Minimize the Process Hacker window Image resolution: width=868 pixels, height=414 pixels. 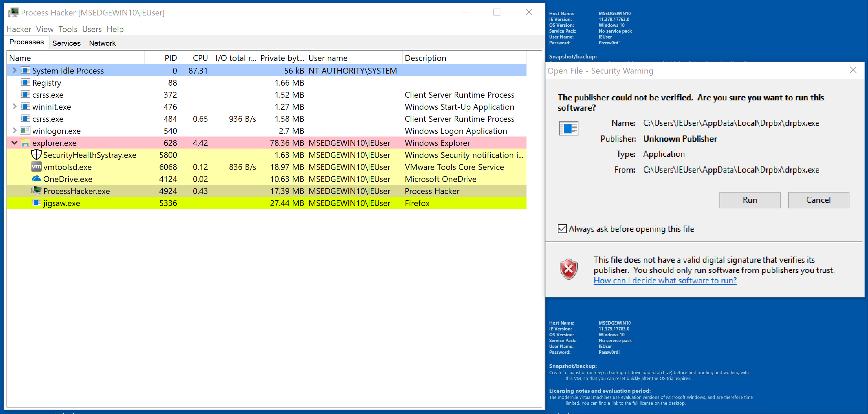466,12
